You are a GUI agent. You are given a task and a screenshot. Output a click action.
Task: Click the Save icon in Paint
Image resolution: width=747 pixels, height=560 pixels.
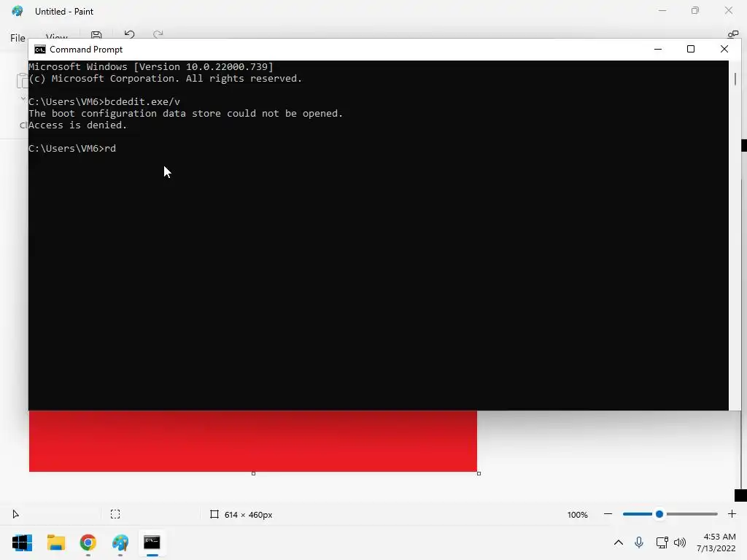(96, 35)
